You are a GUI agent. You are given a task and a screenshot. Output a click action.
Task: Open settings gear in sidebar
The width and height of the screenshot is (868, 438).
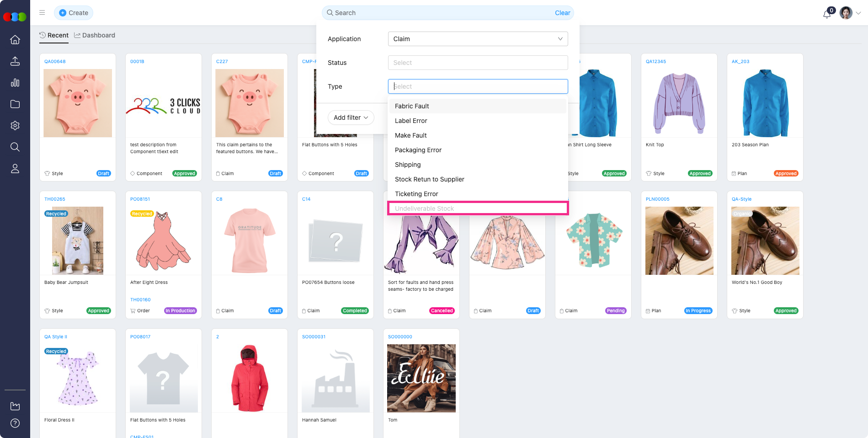[15, 126]
